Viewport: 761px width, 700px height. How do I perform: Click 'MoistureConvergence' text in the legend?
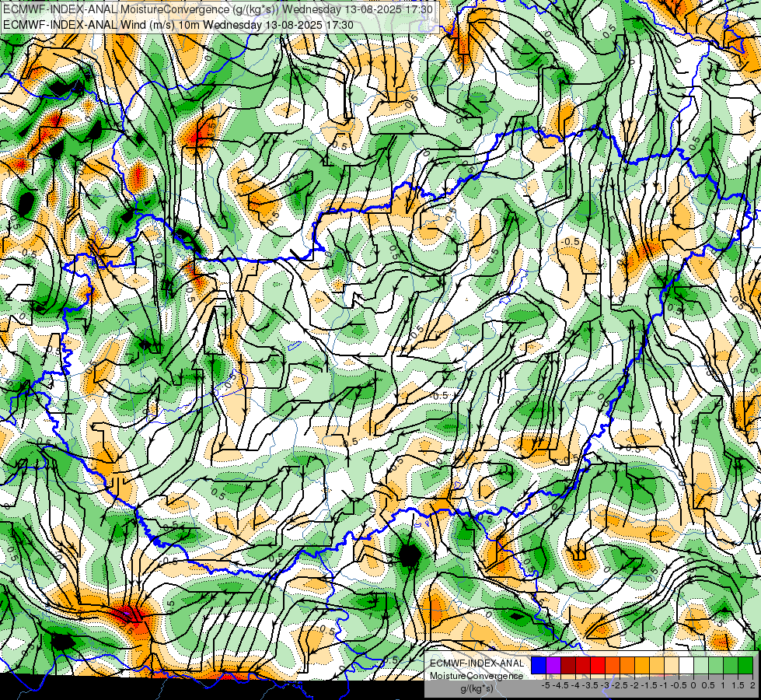476,676
